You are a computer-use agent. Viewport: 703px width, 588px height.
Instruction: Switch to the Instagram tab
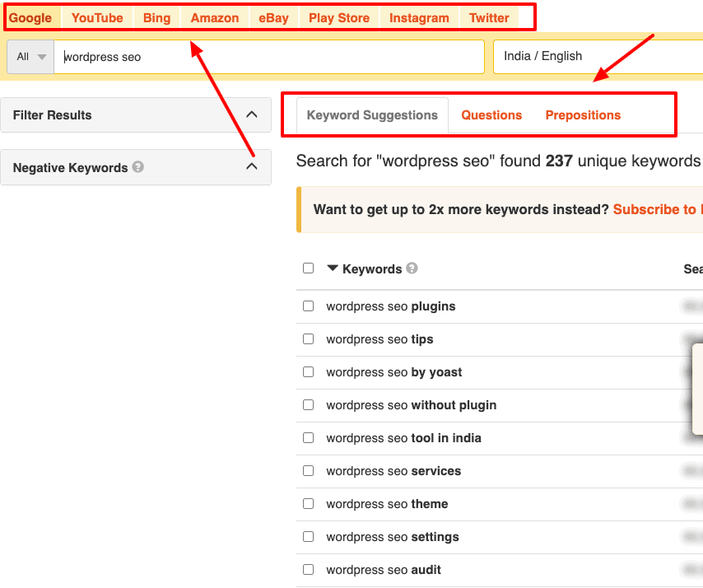(x=419, y=18)
